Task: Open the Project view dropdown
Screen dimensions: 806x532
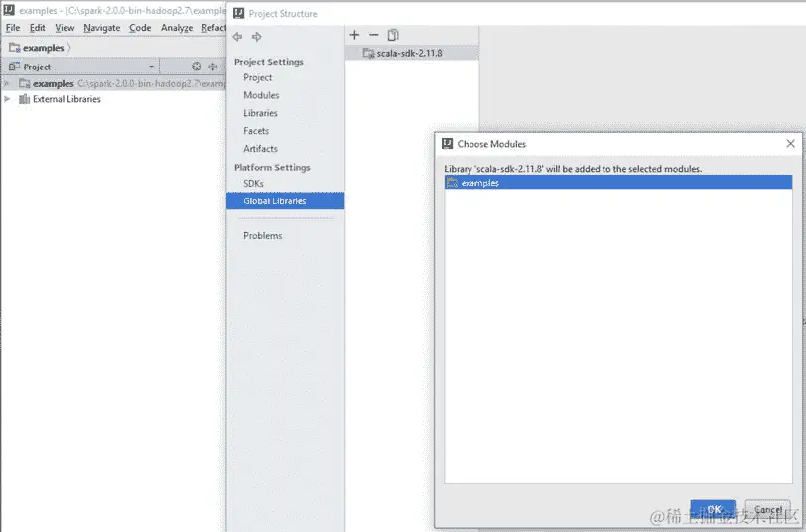Action: [151, 66]
